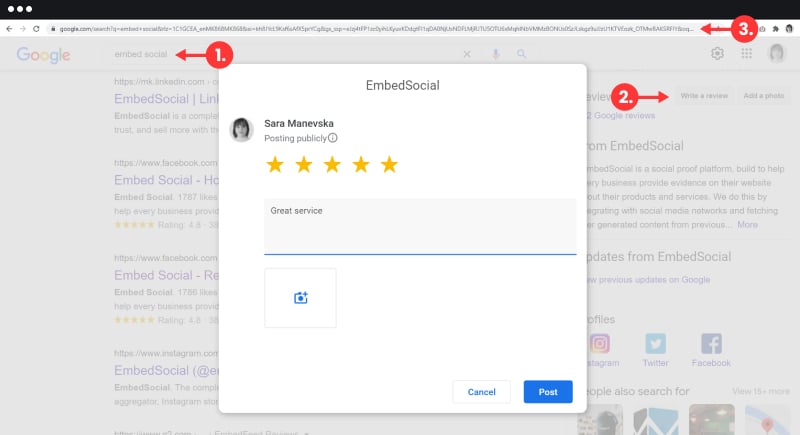Click the 'More' link in the description
Screen dimensions: 800x435
tap(747, 225)
